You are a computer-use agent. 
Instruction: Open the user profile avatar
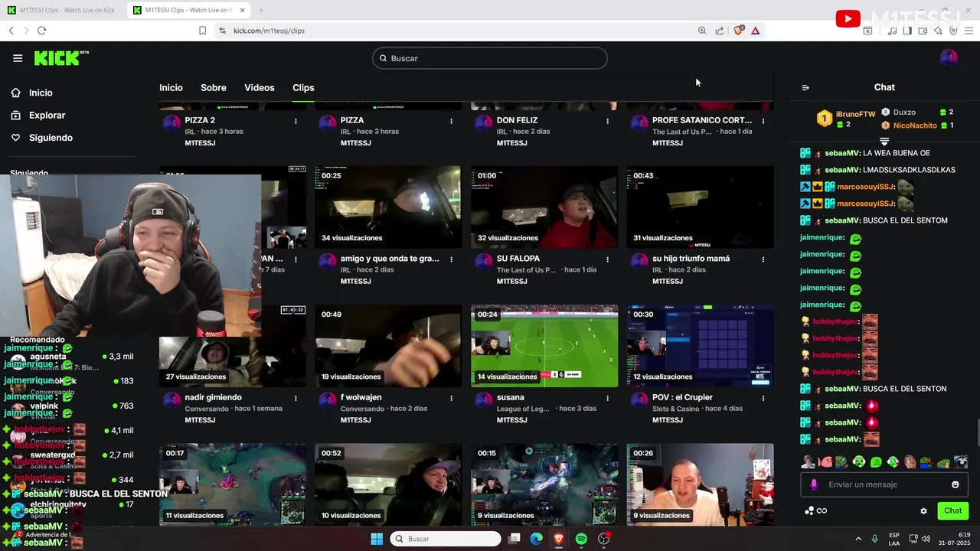click(x=949, y=58)
